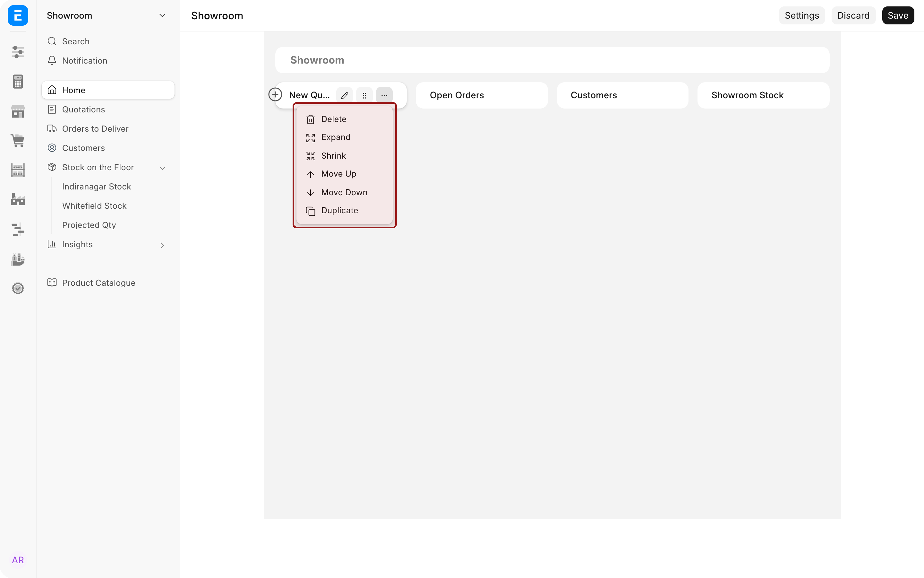924x578 pixels.
Task: Choose Delete from the context menu
Action: [x=344, y=119]
